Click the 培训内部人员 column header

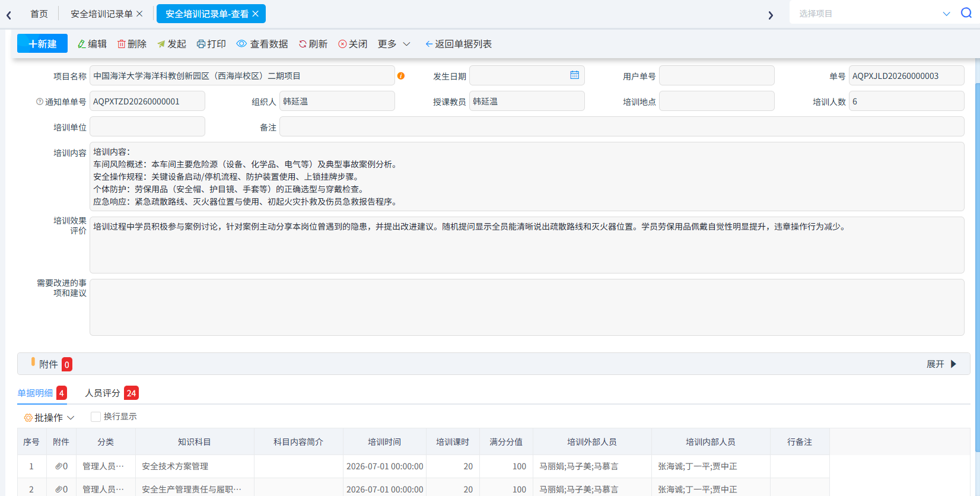711,441
